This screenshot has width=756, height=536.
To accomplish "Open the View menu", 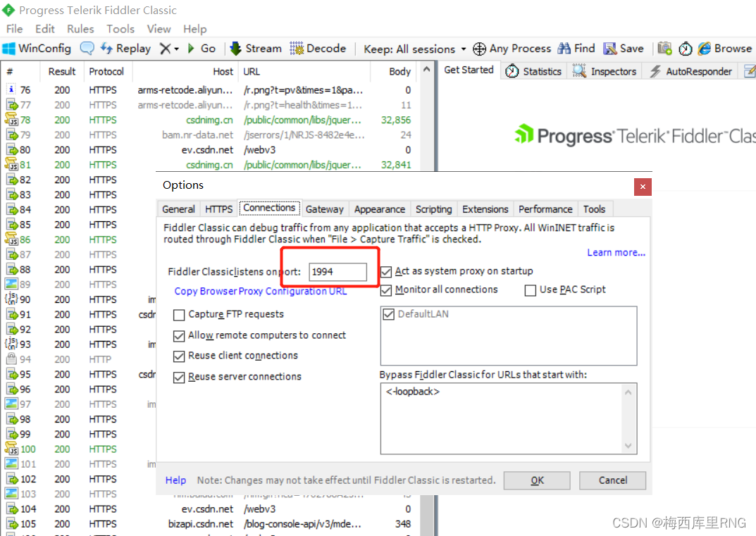I will tap(159, 29).
